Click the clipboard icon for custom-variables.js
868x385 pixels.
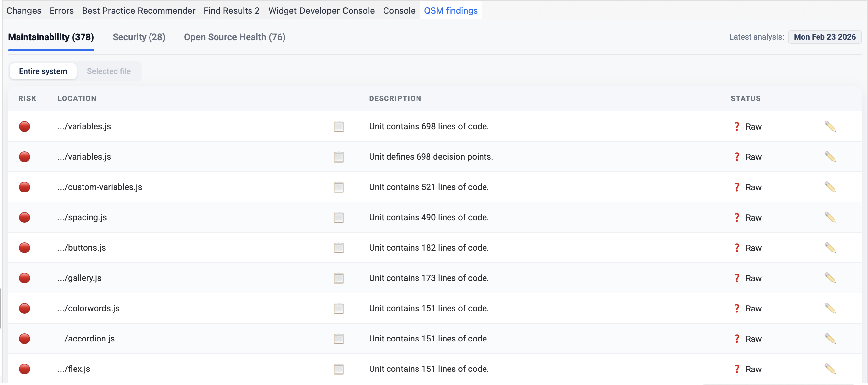tap(338, 187)
